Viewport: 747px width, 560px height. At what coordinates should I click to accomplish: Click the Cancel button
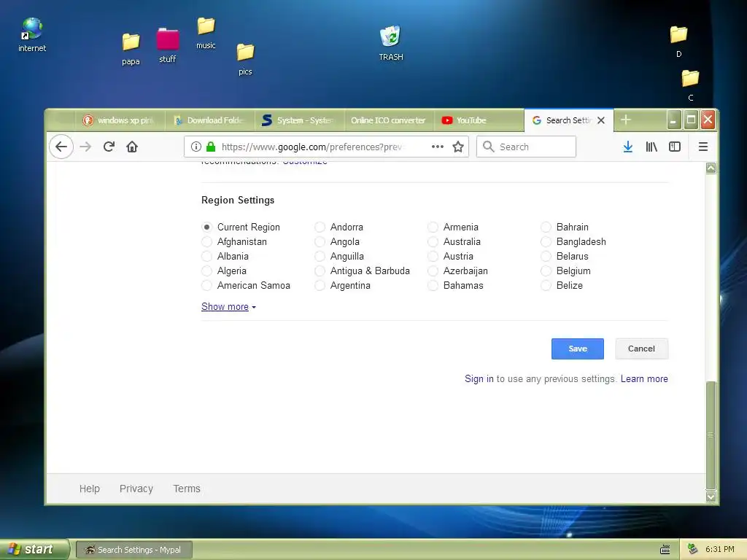click(641, 349)
